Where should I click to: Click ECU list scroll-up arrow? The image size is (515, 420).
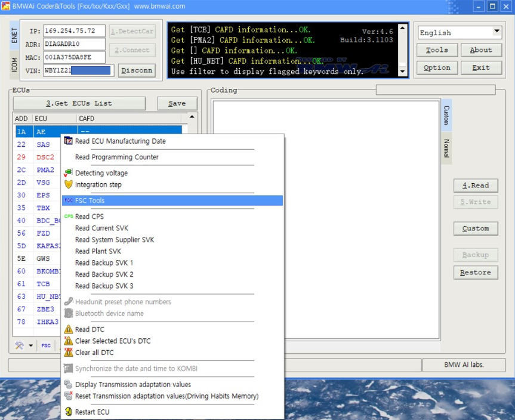click(x=192, y=117)
